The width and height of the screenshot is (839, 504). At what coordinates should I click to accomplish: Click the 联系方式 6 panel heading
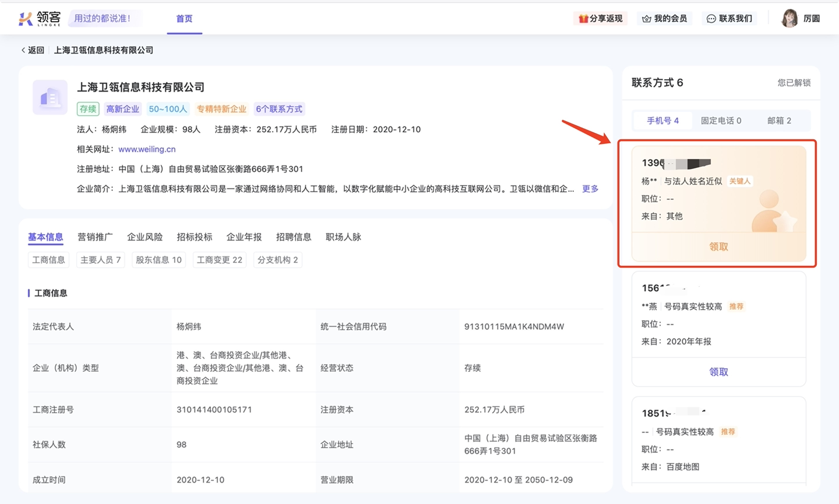coord(657,83)
